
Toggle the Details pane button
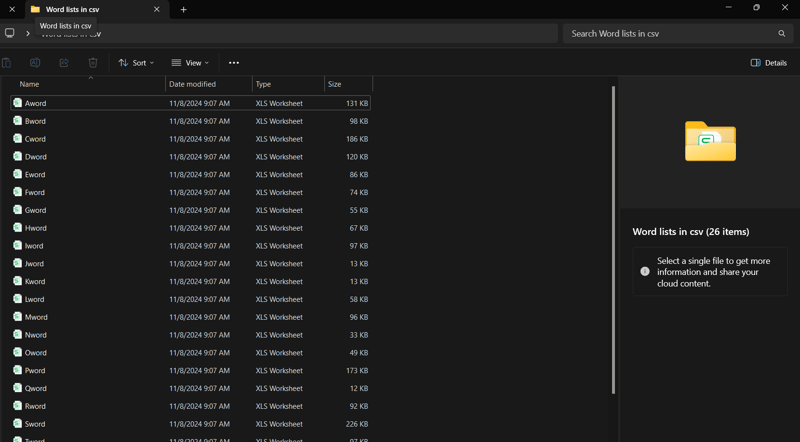[768, 62]
